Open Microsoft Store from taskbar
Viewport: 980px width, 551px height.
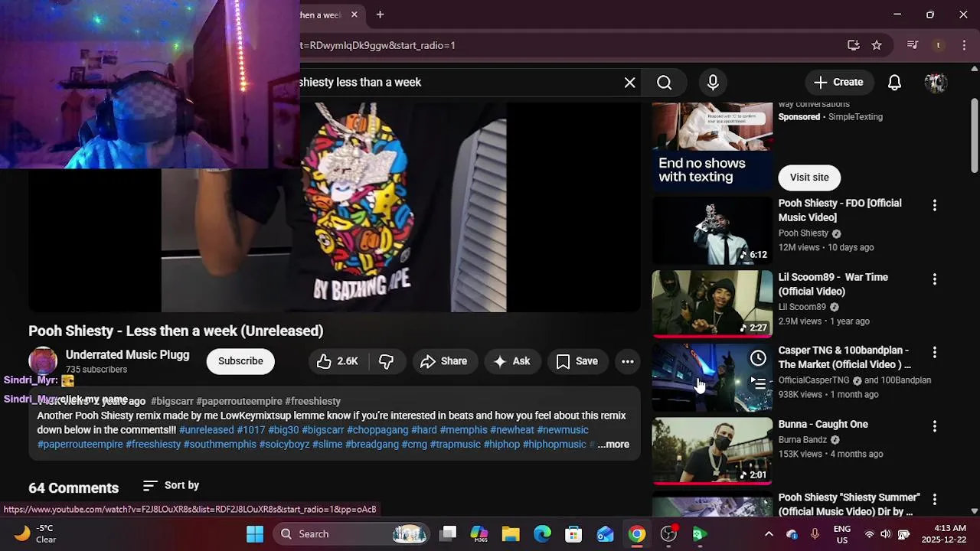click(x=573, y=534)
